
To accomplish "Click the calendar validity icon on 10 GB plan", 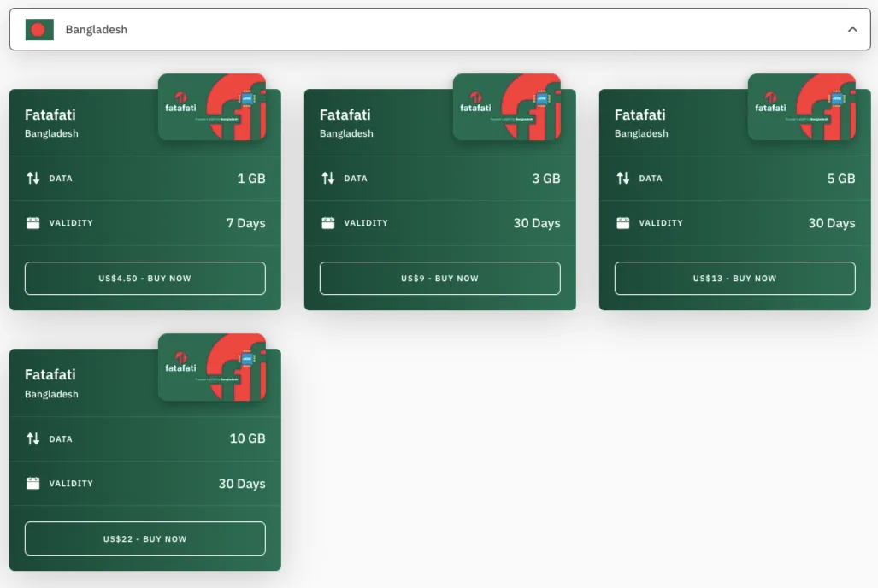I will click(33, 483).
